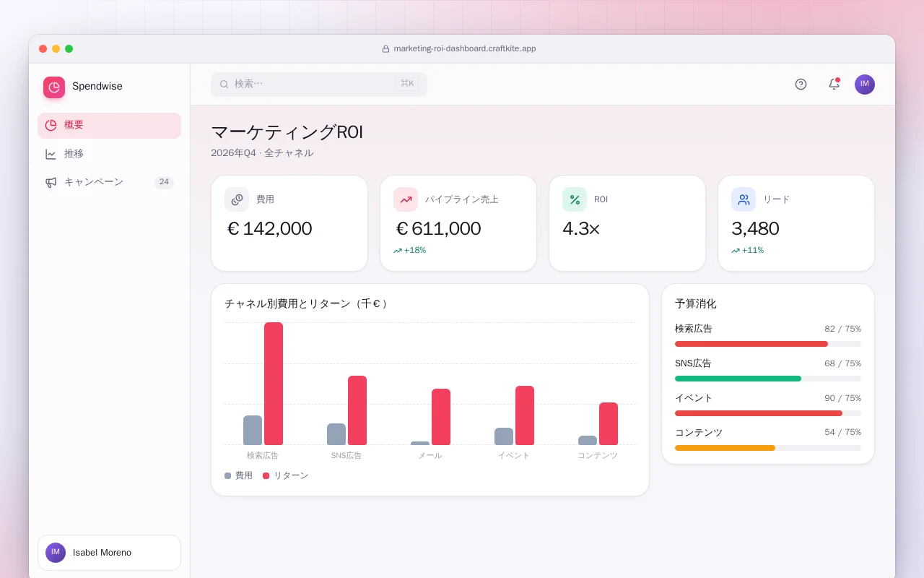
Task: Click the 予算消化 panel title
Action: 696,304
